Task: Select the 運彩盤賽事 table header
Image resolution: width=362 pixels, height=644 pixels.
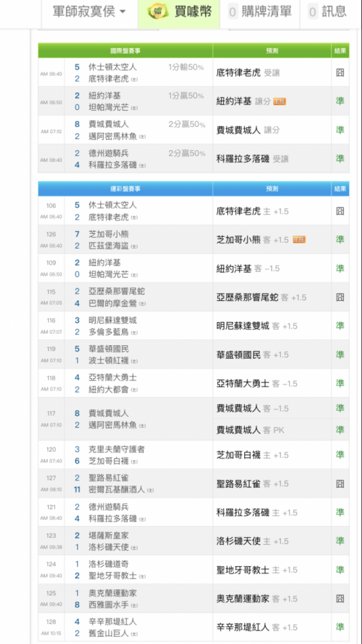Action: point(126,189)
